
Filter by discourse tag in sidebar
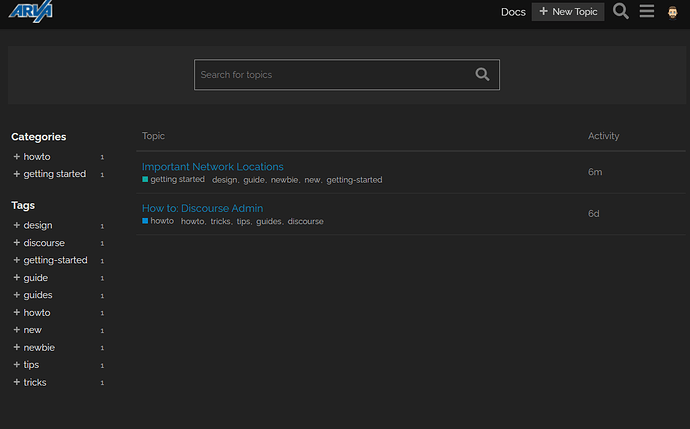pos(44,243)
